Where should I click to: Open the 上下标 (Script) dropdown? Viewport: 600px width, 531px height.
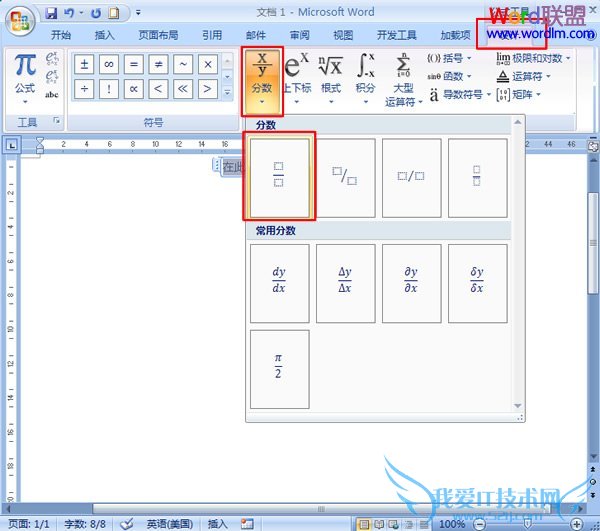(x=297, y=78)
